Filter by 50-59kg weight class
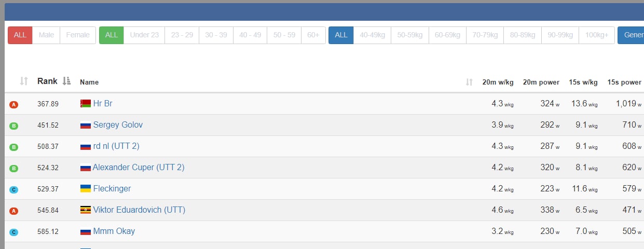 click(410, 35)
